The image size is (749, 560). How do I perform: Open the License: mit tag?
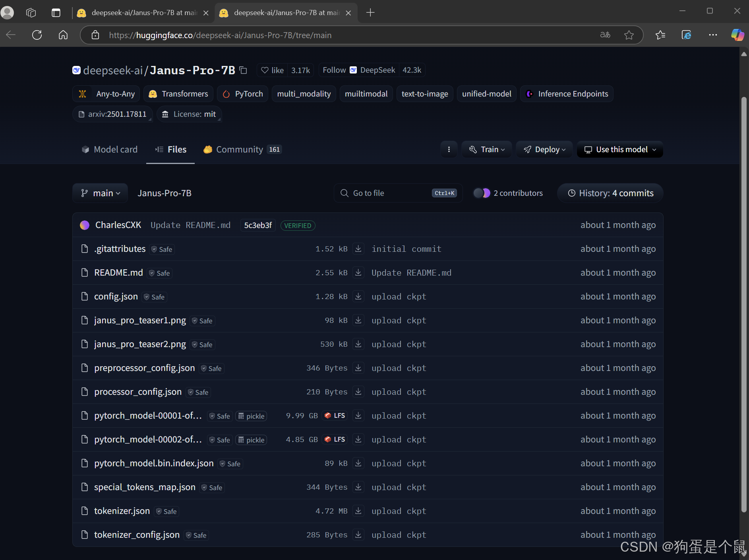189,114
